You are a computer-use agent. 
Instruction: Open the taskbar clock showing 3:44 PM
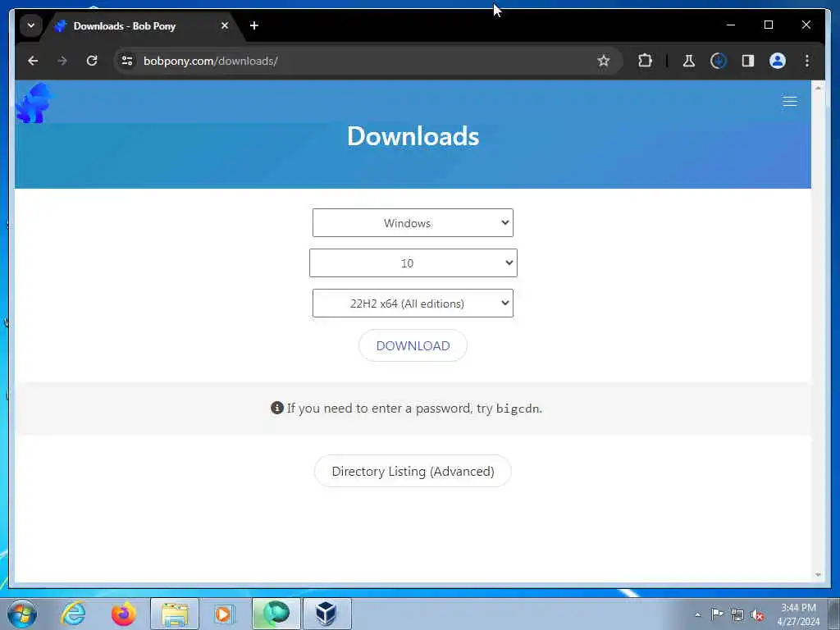click(798, 614)
